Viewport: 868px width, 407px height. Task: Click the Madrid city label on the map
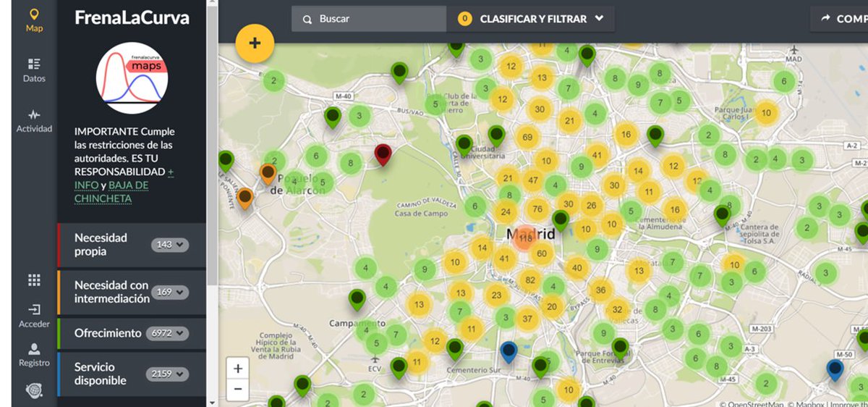531,235
